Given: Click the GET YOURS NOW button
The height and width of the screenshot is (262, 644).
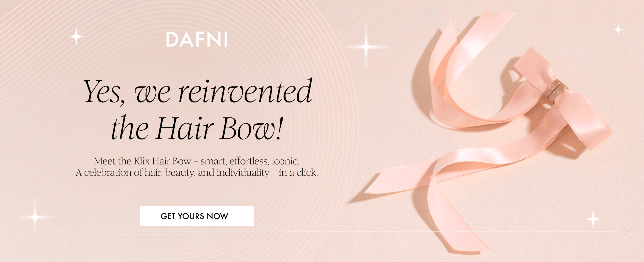Looking at the screenshot, I should click(197, 216).
